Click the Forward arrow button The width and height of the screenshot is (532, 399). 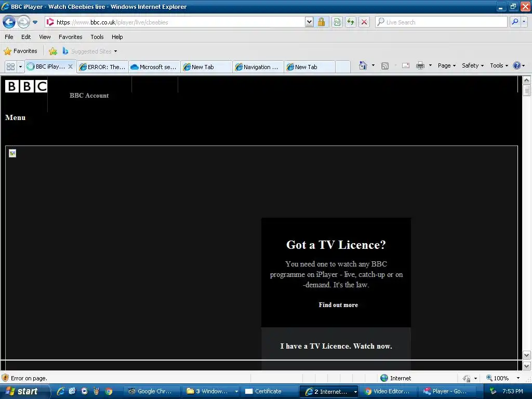(x=23, y=22)
